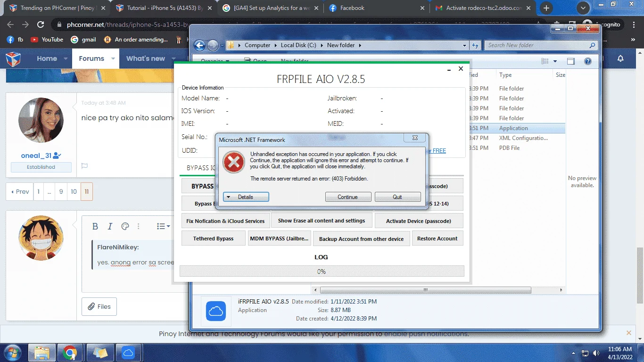Expand the Forums dropdown arrow
644x362 pixels.
113,58
